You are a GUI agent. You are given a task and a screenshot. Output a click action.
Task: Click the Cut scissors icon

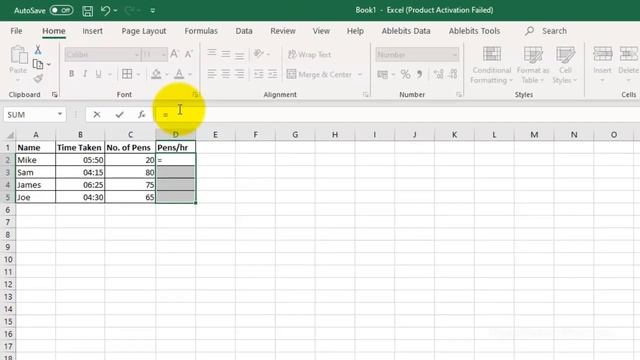[x=38, y=50]
